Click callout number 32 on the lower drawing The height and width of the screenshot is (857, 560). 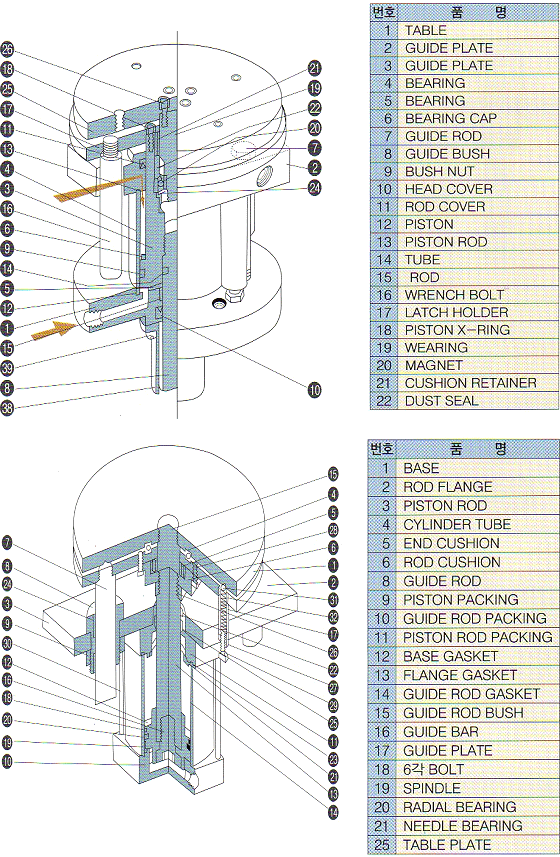[x=333, y=617]
